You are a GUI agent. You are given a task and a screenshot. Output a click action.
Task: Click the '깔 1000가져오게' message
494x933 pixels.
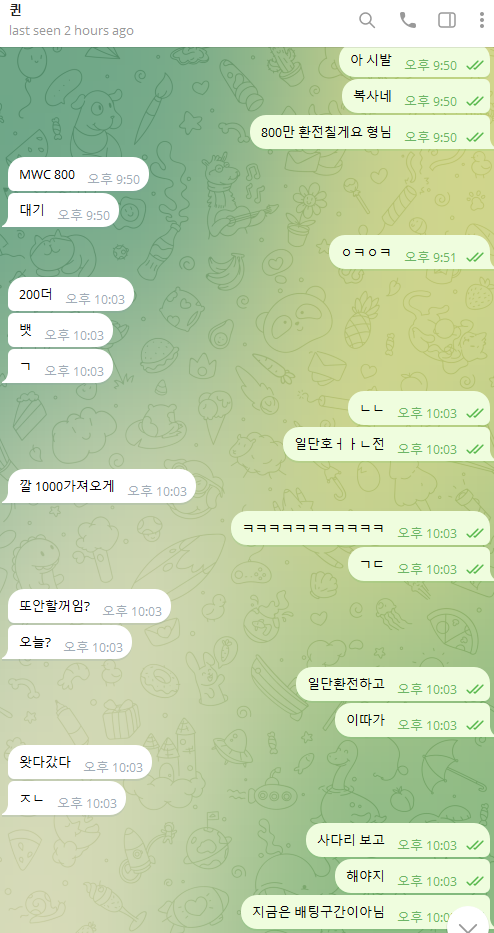[x=102, y=486]
